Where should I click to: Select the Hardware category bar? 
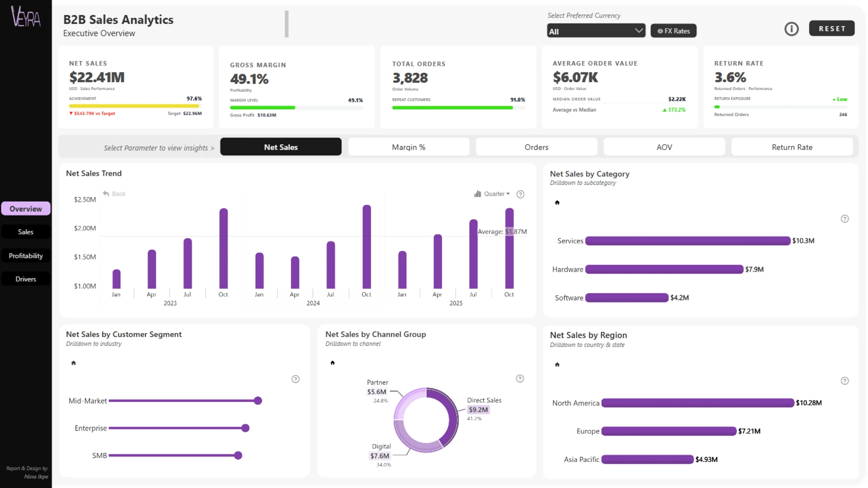664,269
